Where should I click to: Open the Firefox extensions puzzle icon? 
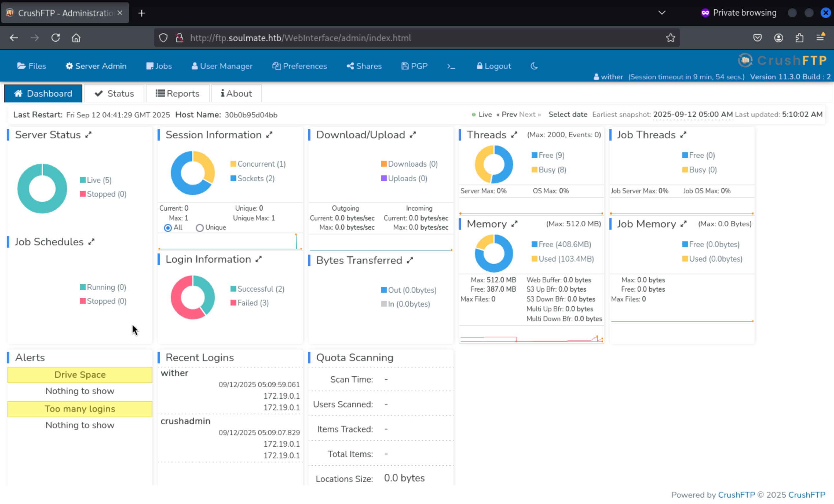(x=799, y=38)
